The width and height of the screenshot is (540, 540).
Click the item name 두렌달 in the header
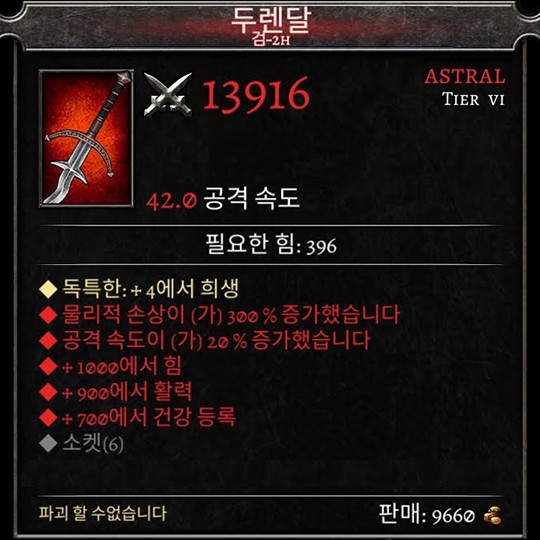tap(271, 20)
